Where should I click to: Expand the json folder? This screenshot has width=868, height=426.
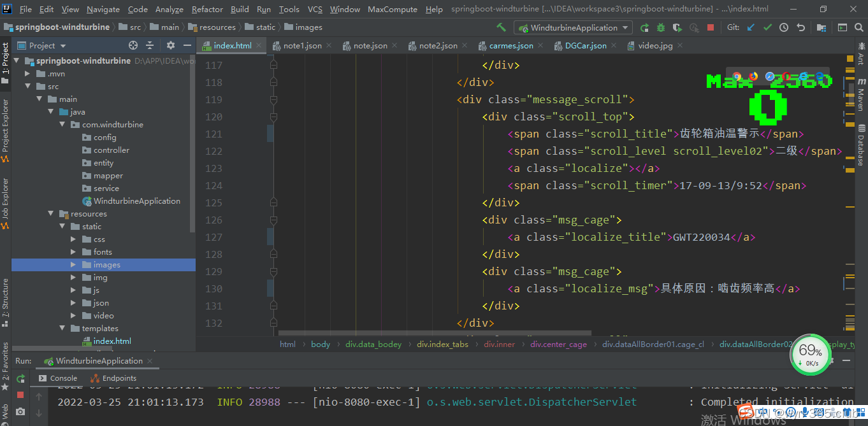click(73, 303)
